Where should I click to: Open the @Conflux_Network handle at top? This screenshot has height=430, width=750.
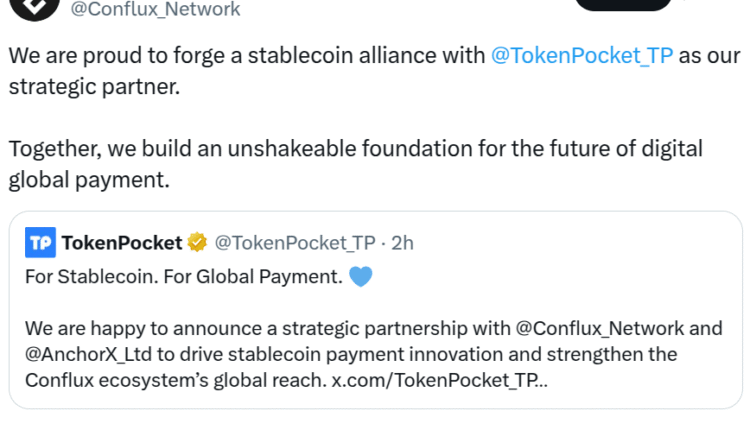pos(155,10)
